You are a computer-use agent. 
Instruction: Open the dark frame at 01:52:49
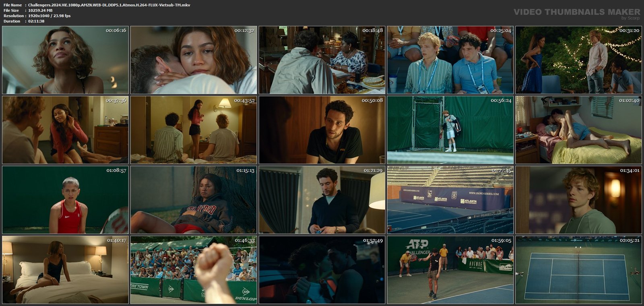(322, 270)
